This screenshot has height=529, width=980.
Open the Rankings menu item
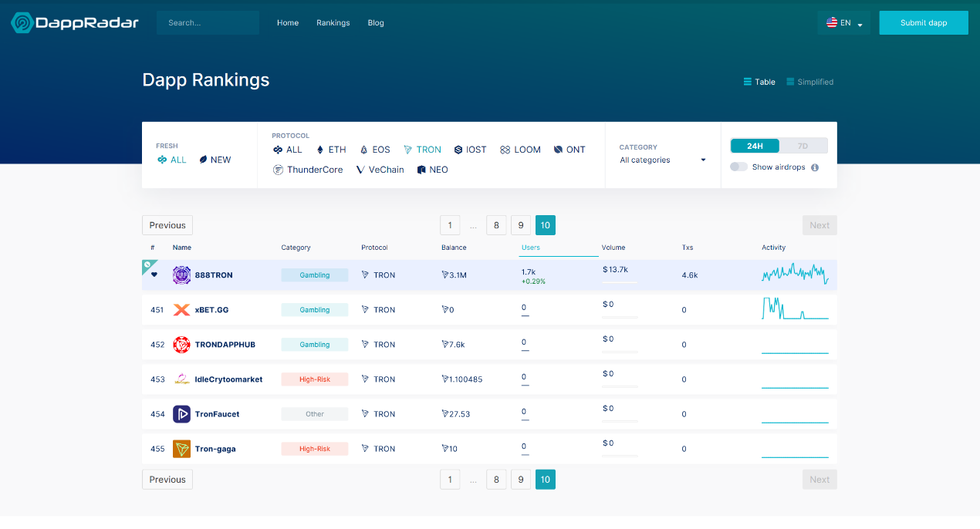(x=333, y=23)
